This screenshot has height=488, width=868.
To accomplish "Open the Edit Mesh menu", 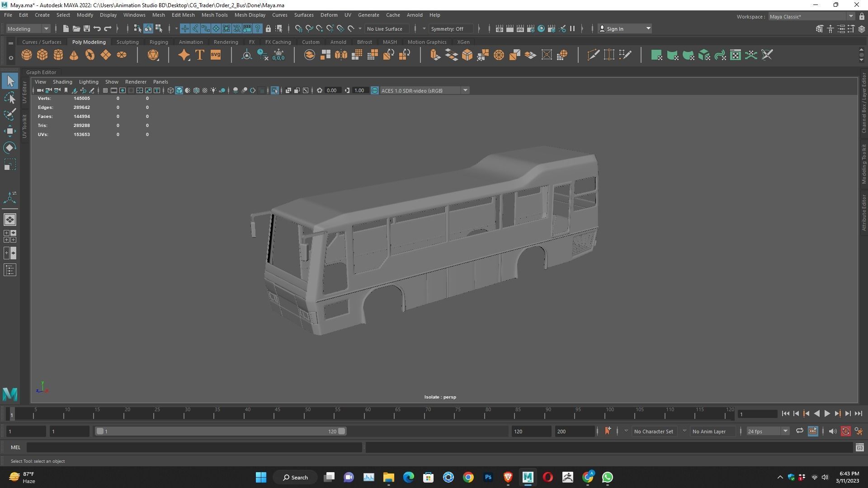I will tap(183, 15).
